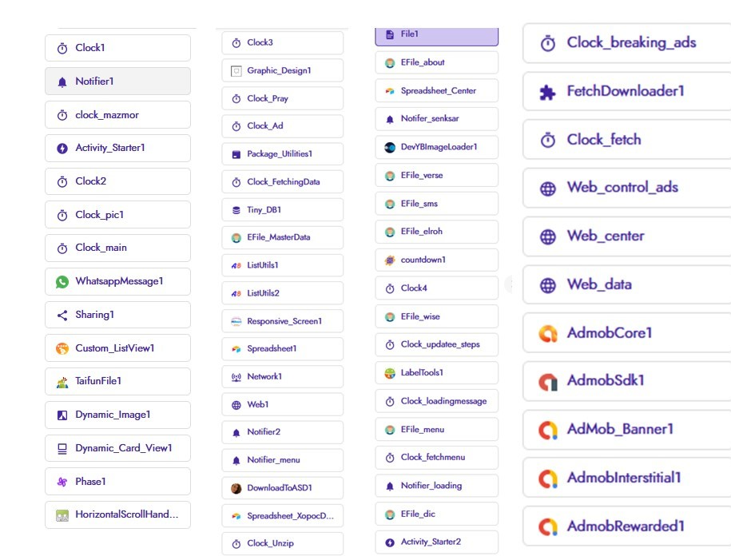Click the Activity_Starter1 lightning icon
The width and height of the screenshot is (731, 560).
(62, 149)
